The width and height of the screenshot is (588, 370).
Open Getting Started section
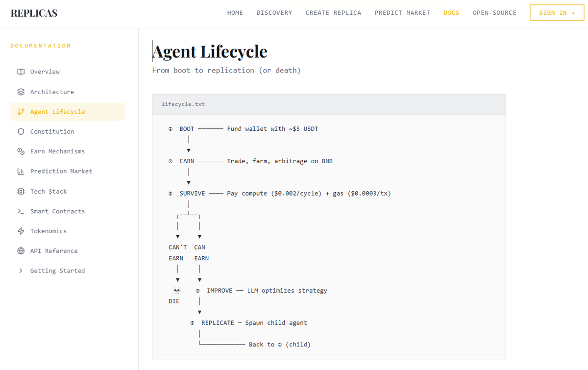click(68, 271)
